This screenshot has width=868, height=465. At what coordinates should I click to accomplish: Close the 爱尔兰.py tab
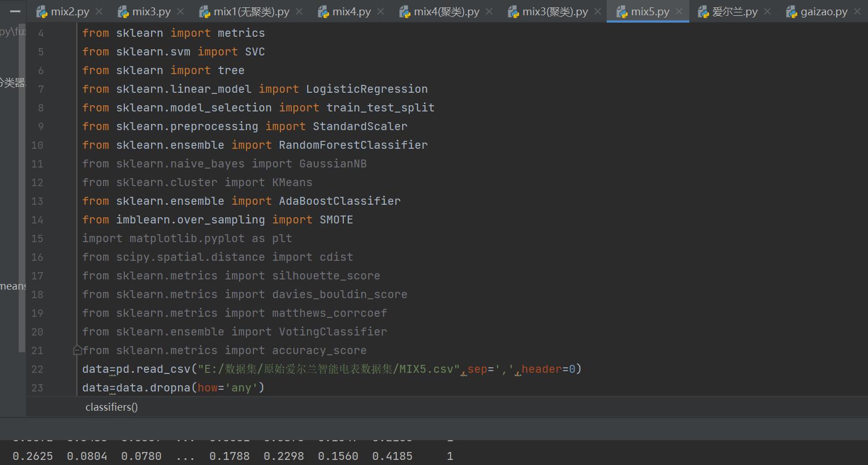click(x=767, y=11)
